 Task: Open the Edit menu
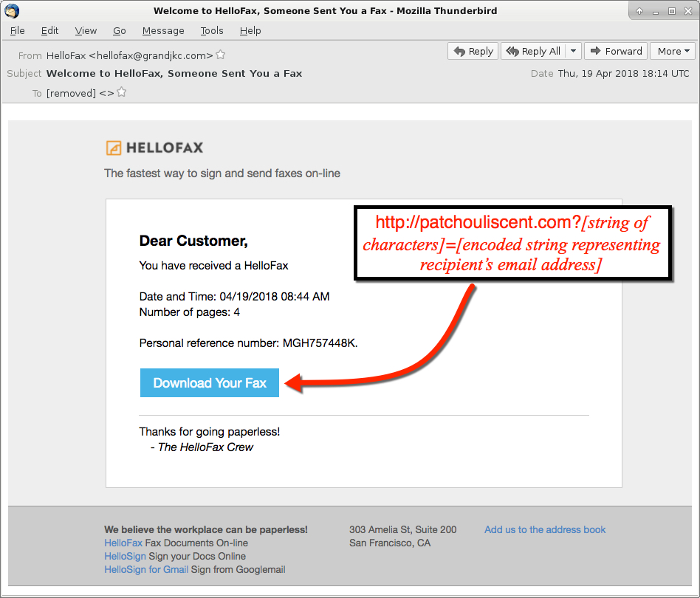tap(49, 30)
